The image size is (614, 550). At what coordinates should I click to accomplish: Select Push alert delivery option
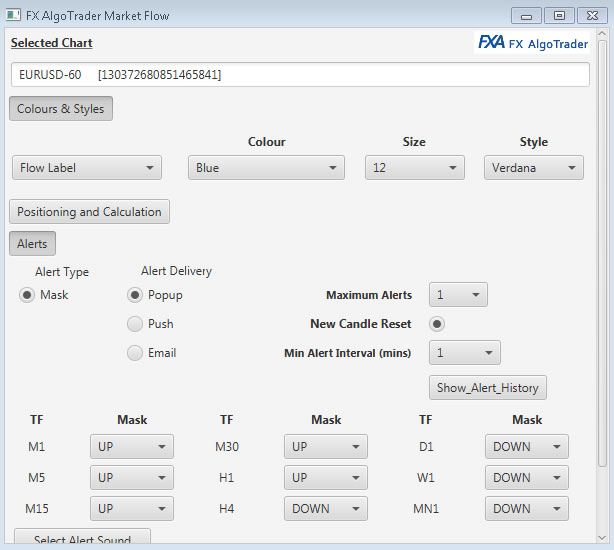point(135,324)
